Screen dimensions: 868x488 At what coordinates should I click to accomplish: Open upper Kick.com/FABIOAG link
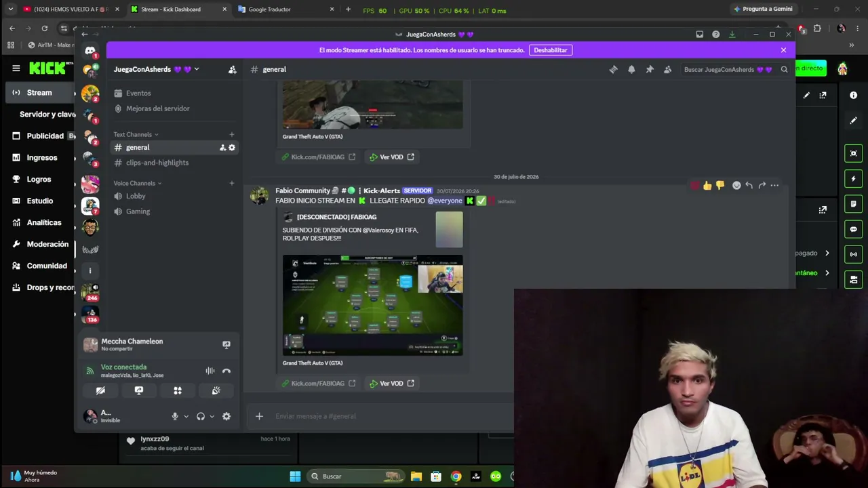pyautogui.click(x=318, y=157)
